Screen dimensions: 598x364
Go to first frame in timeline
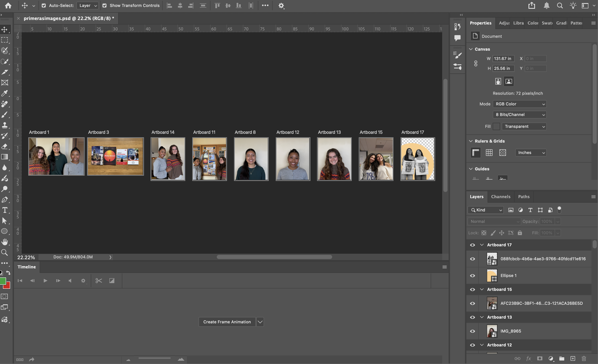coord(20,281)
